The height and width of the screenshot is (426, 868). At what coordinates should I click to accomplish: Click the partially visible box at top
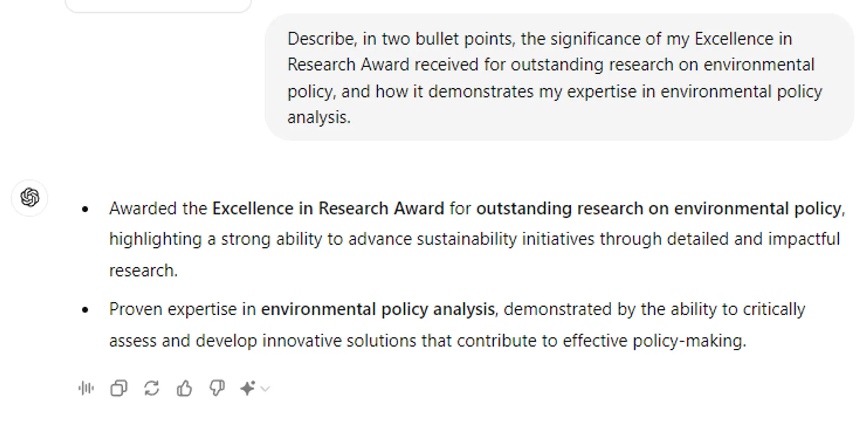[158, 5]
